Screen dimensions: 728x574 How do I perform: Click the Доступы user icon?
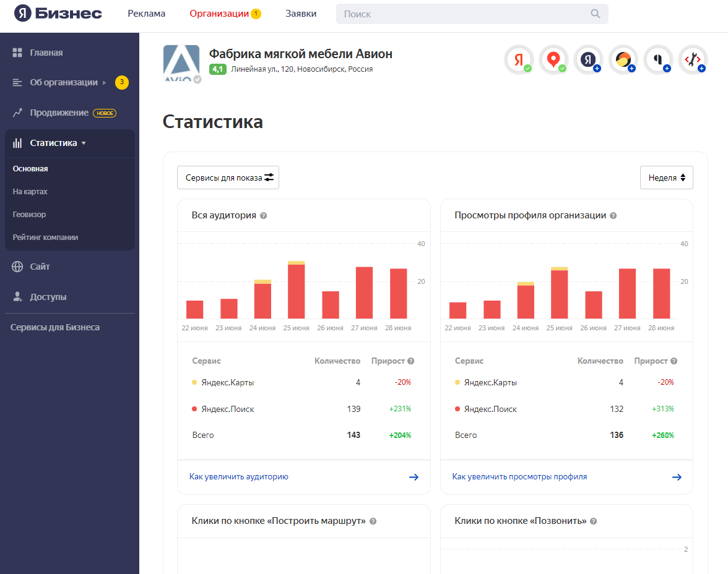pos(17,297)
